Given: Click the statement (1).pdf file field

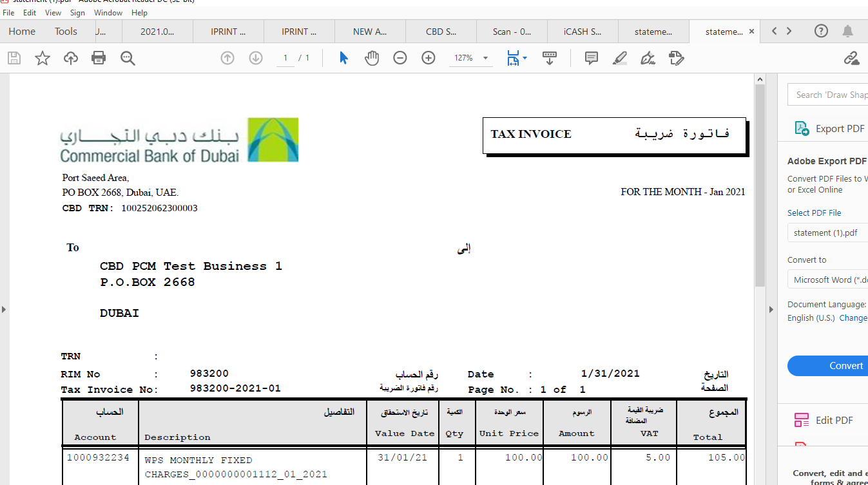Looking at the screenshot, I should pos(827,233).
